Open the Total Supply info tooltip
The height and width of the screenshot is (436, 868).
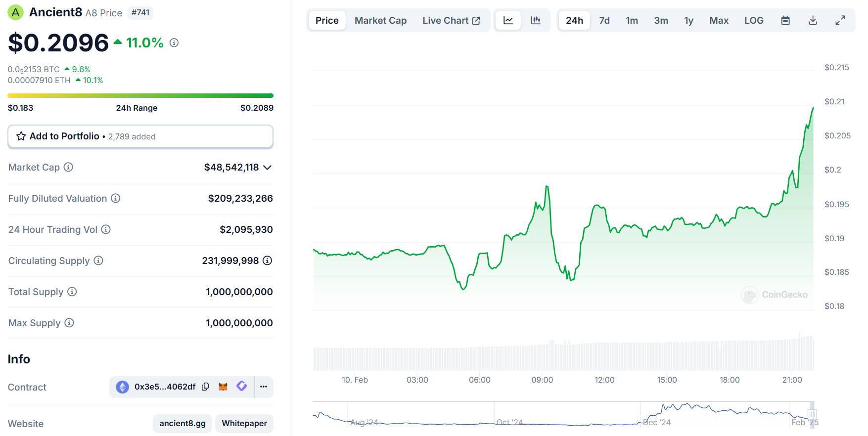point(72,292)
